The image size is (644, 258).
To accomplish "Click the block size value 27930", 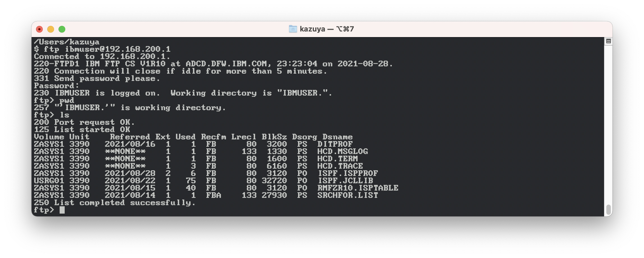I will (x=274, y=195).
